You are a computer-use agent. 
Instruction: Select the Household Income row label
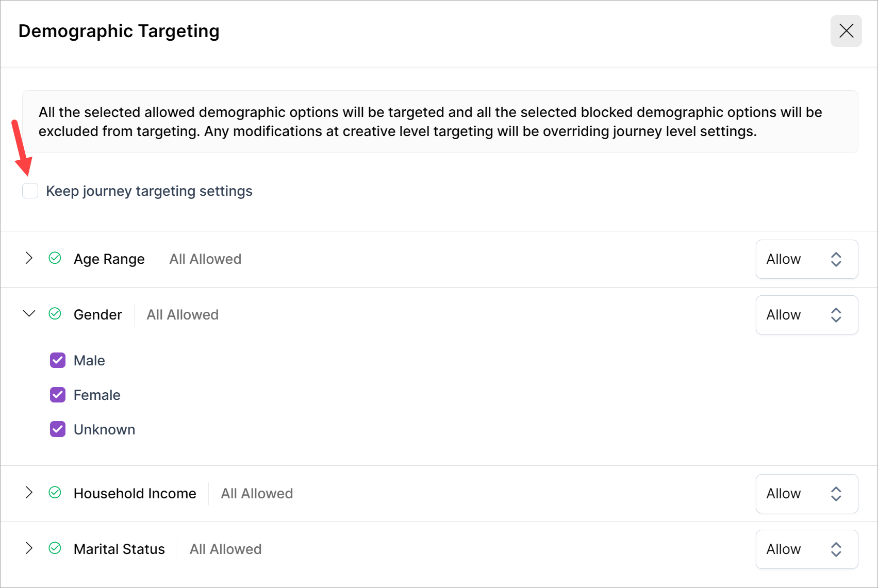tap(135, 494)
